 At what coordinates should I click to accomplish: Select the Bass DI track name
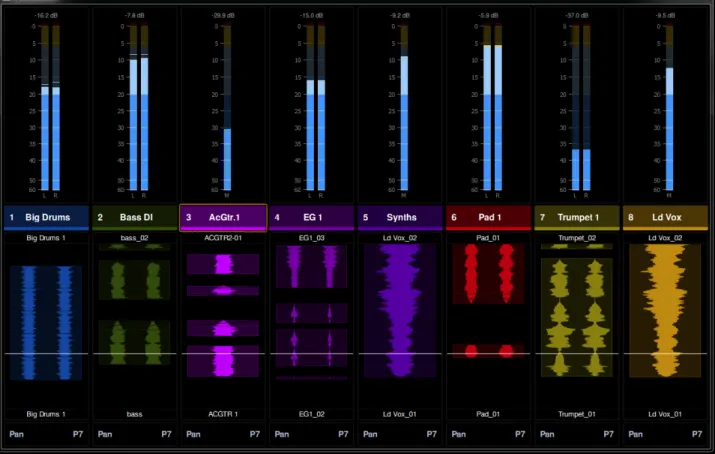pyautogui.click(x=135, y=217)
